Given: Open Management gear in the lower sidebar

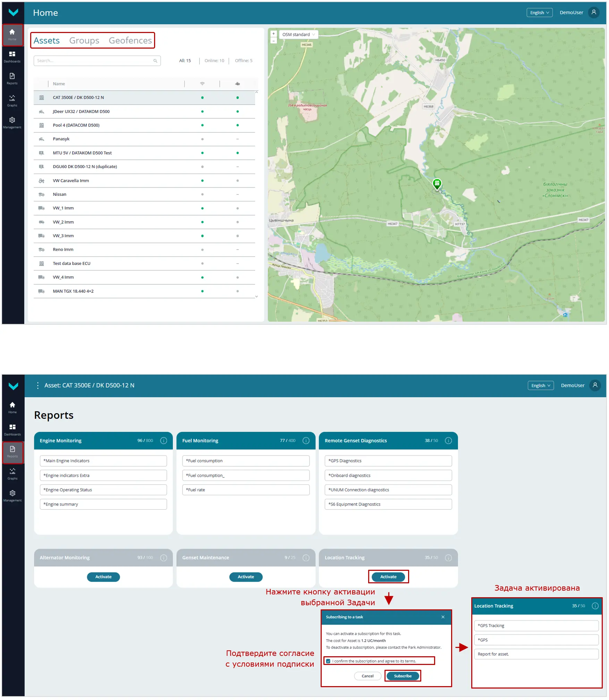Looking at the screenshot, I should pos(12,495).
